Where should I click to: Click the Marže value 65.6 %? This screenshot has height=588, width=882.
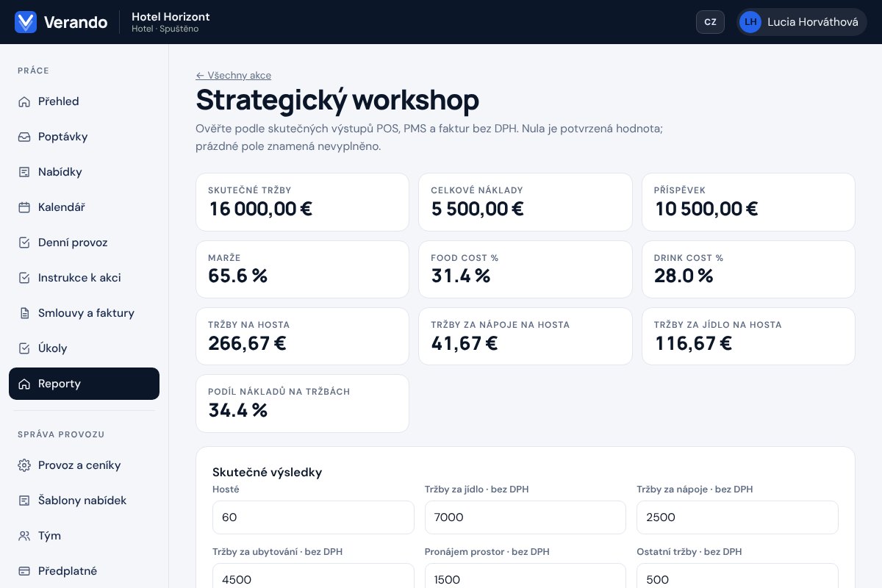click(x=238, y=276)
